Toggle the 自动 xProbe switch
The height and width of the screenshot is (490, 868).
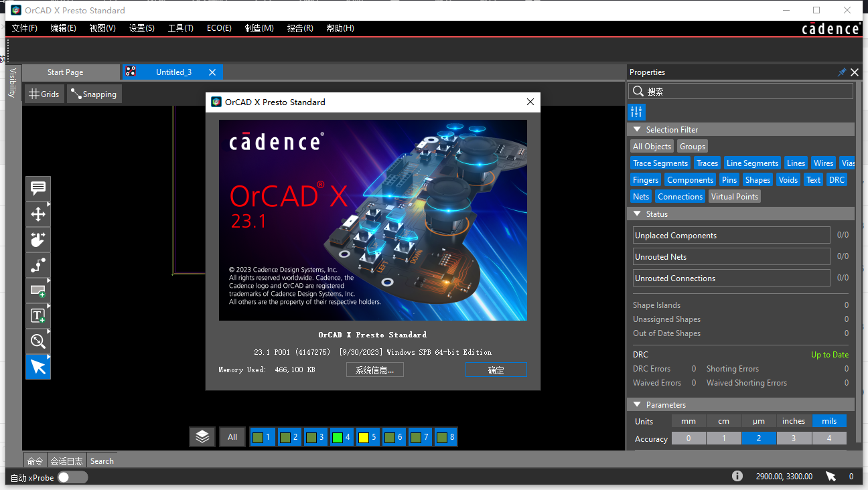(x=72, y=477)
